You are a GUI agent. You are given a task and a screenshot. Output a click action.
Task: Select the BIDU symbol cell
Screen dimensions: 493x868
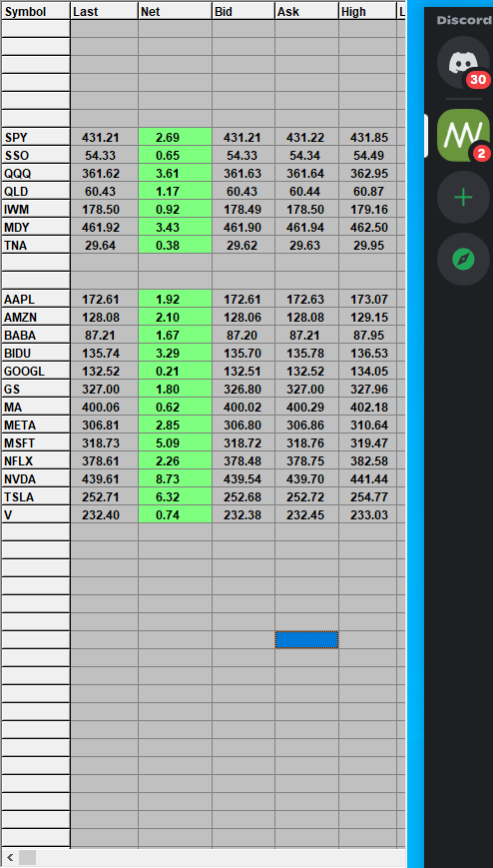click(36, 354)
